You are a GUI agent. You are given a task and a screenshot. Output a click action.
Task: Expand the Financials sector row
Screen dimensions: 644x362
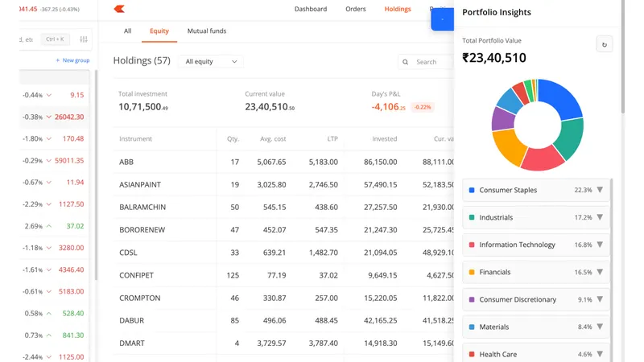click(535, 272)
